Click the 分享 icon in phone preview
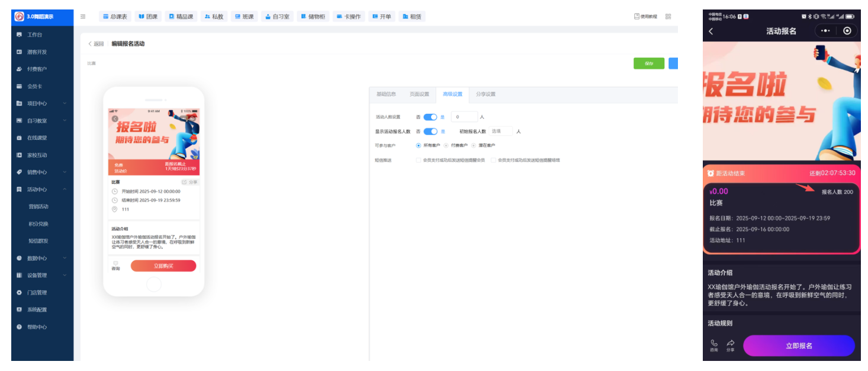Image resolution: width=868 pixels, height=371 pixels. coord(190,182)
